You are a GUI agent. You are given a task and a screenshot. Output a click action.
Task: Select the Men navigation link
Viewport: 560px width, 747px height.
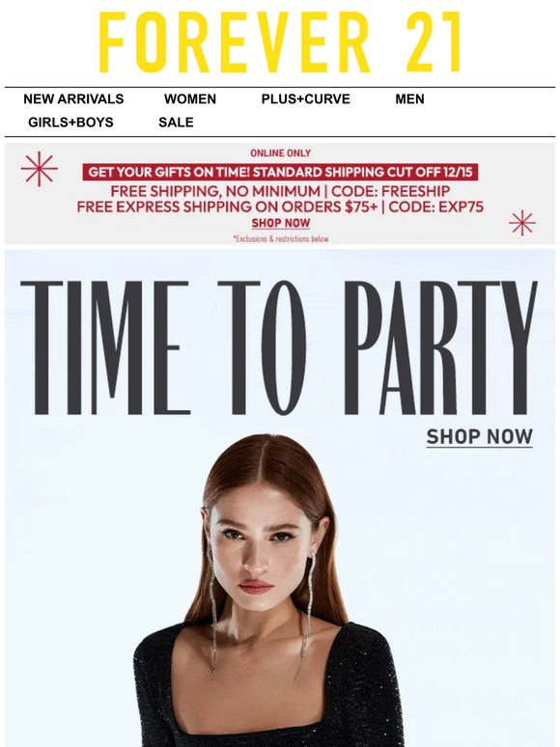(409, 99)
